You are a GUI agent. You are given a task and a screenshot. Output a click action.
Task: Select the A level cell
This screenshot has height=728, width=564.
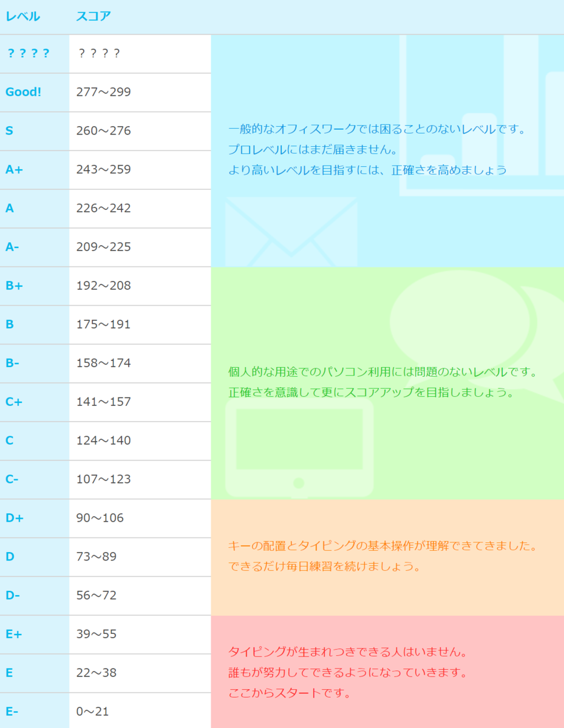point(35,209)
